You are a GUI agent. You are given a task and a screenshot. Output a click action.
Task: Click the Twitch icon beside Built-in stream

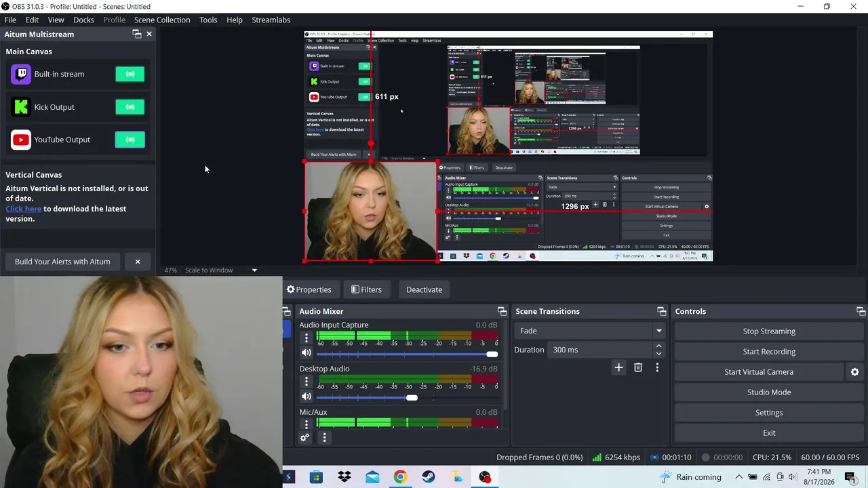coord(21,74)
